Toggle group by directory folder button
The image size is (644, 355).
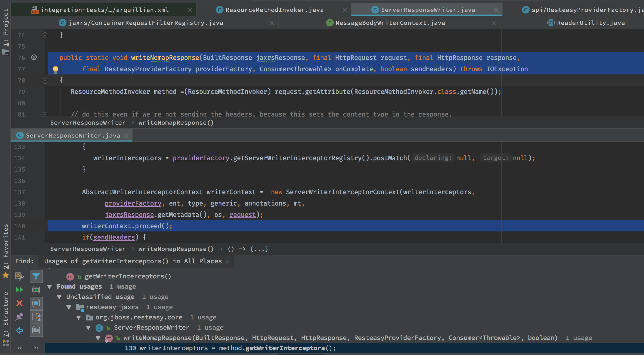[36, 330]
